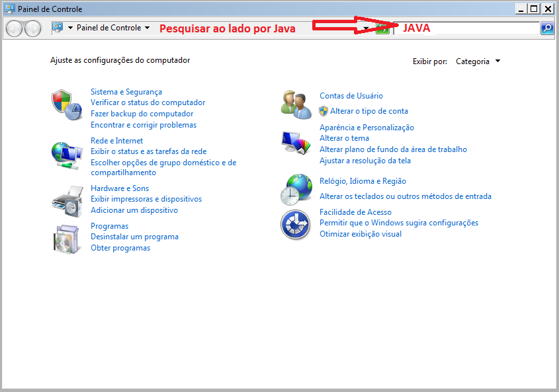The image size is (559, 392).
Task: Click the back navigation arrow button
Action: (x=13, y=28)
